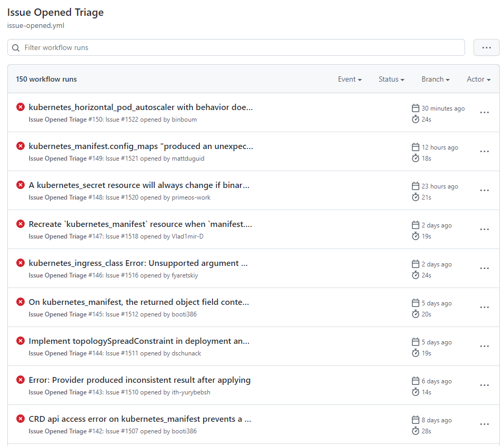Click the 6 days ago timestamp
This screenshot has width=504, height=446.
[437, 381]
